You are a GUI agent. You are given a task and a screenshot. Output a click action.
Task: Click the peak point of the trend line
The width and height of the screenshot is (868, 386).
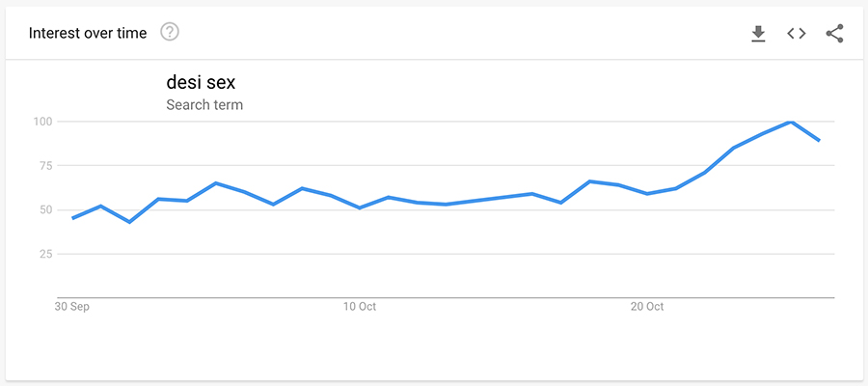791,122
